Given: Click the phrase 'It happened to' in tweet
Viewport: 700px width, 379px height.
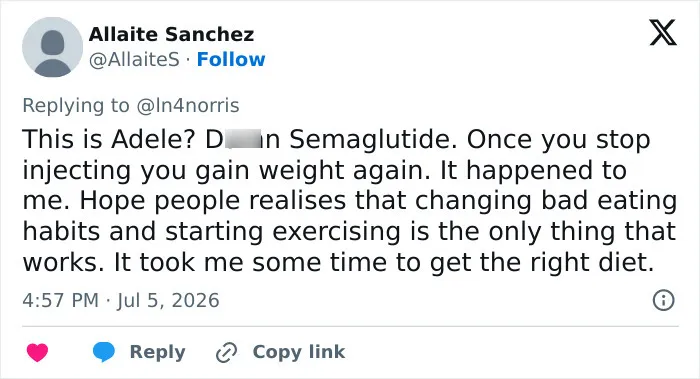Looking at the screenshot, I should click(533, 170).
